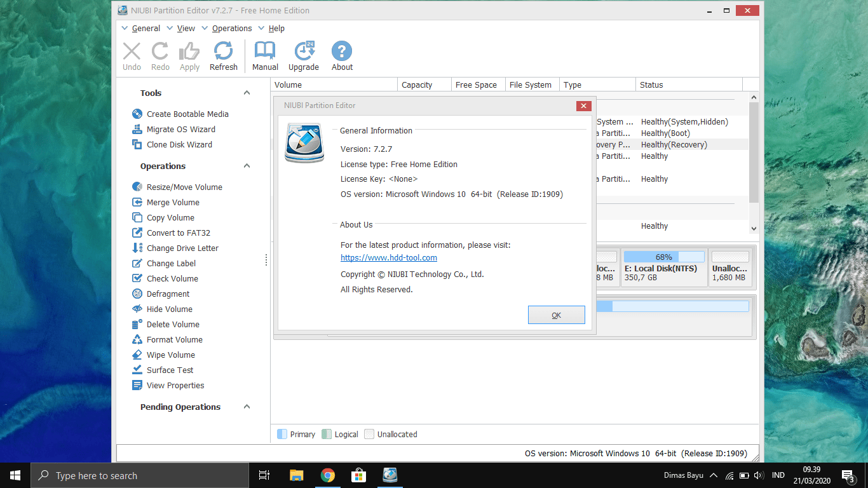This screenshot has height=488, width=868.
Task: Click the Undo toolbar icon
Action: pyautogui.click(x=132, y=51)
